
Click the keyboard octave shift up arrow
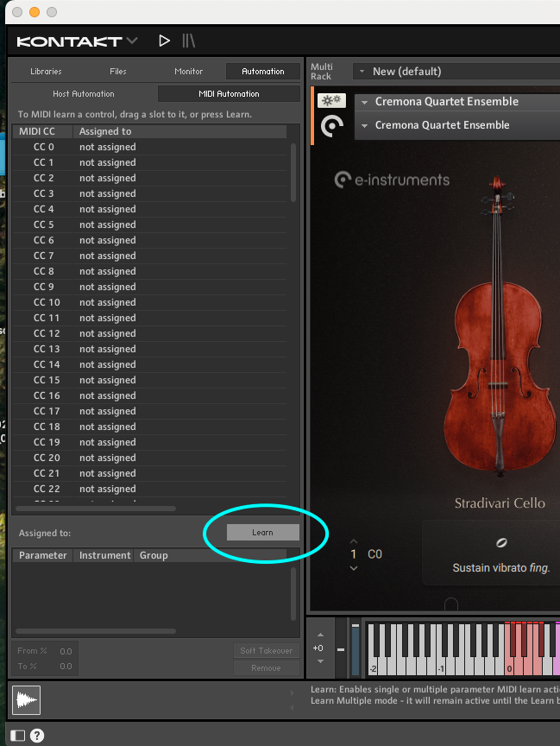(x=320, y=635)
